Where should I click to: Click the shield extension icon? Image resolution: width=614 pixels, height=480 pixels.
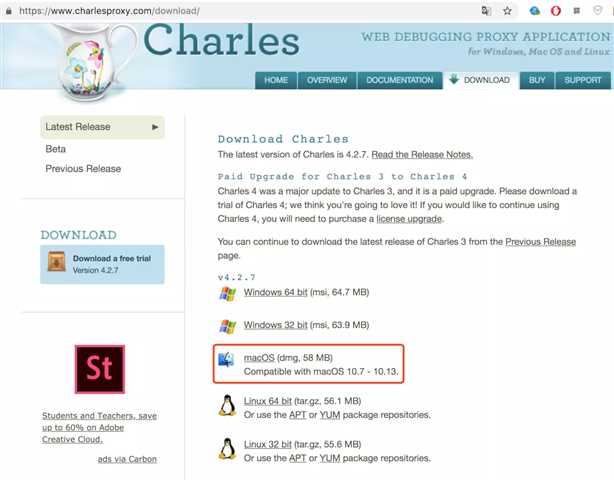point(598,11)
